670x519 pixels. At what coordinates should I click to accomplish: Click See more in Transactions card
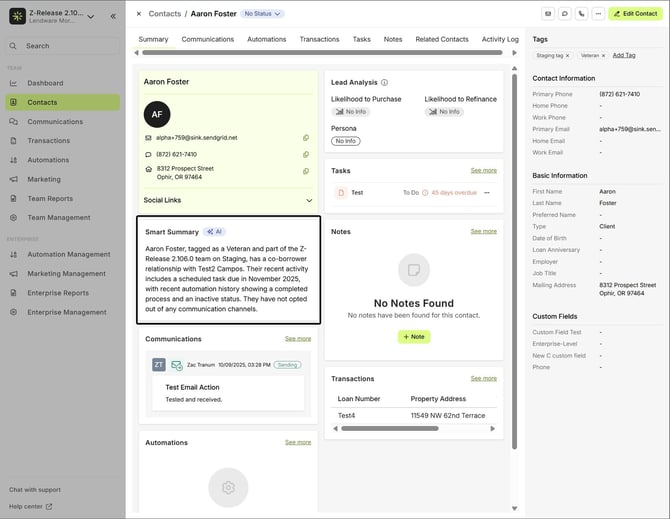[484, 378]
